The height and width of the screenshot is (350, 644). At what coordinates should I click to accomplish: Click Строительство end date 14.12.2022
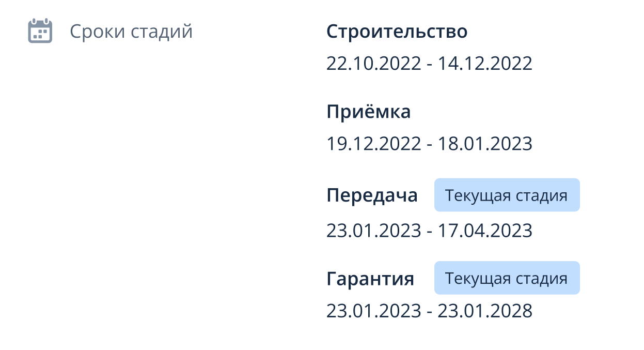(485, 64)
